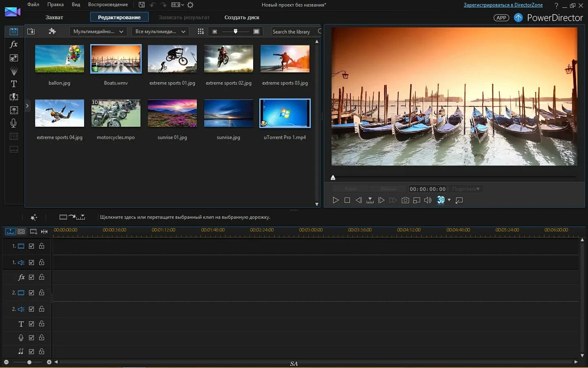Viewport: 588px width, 368px height.
Task: Click the plug-ins puzzle piece icon
Action: click(52, 31)
